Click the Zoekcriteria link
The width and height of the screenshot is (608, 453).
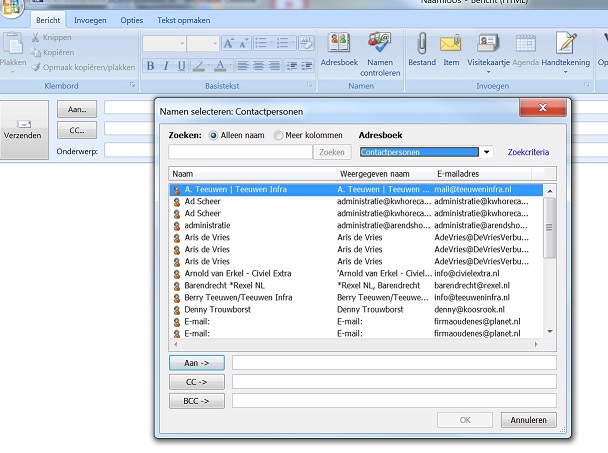coord(528,152)
